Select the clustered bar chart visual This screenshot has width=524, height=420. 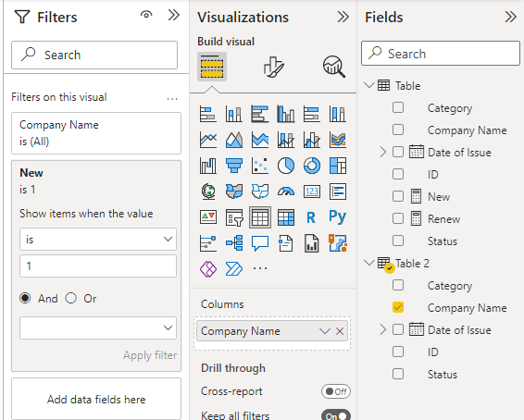point(260,114)
